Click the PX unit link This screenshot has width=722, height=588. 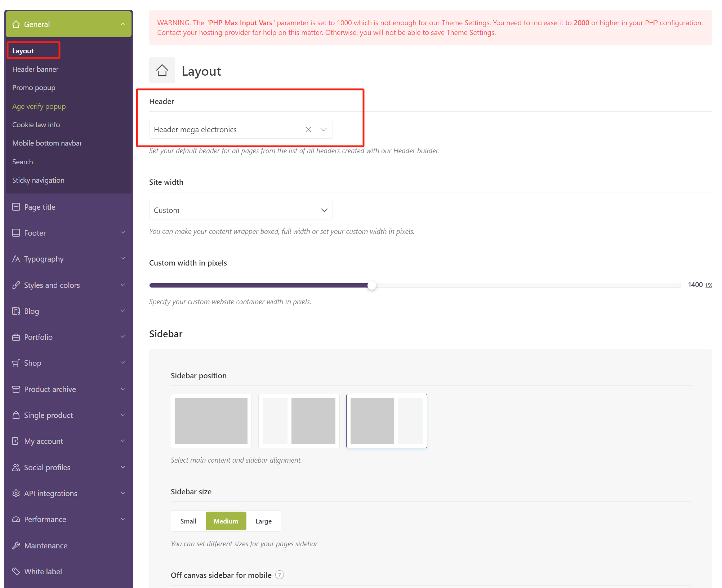709,285
